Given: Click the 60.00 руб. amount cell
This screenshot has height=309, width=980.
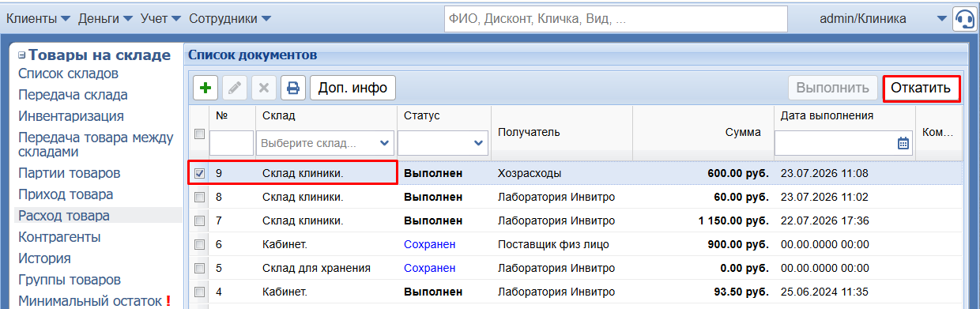Looking at the screenshot, I should [741, 197].
